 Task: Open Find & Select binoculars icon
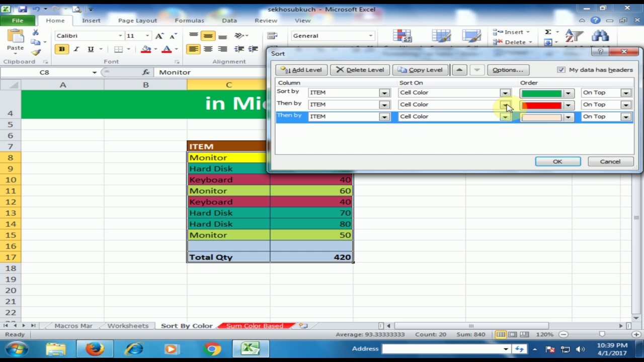click(x=600, y=36)
